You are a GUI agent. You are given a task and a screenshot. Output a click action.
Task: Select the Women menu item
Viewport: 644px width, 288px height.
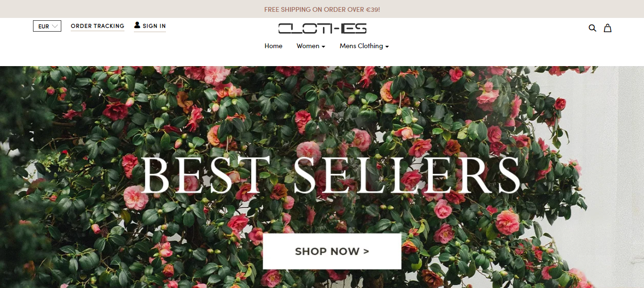311,46
